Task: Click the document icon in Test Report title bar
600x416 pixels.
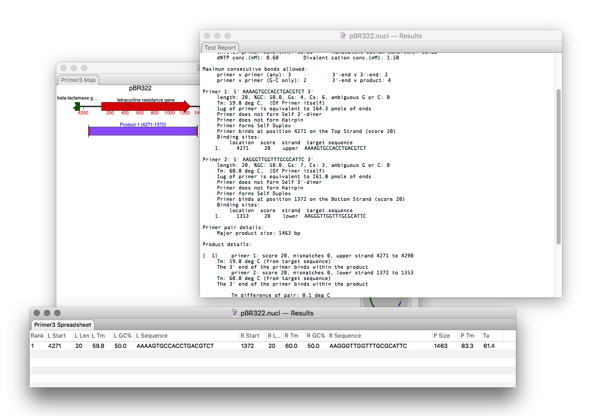Action: (x=343, y=36)
